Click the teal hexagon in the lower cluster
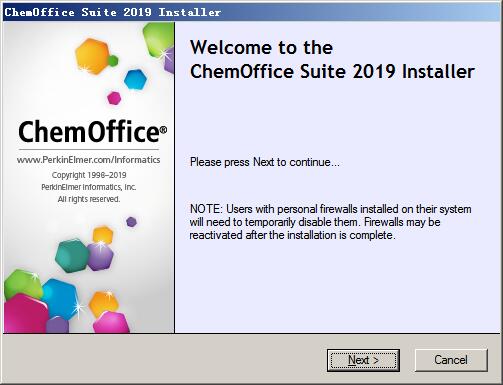 tap(72, 256)
